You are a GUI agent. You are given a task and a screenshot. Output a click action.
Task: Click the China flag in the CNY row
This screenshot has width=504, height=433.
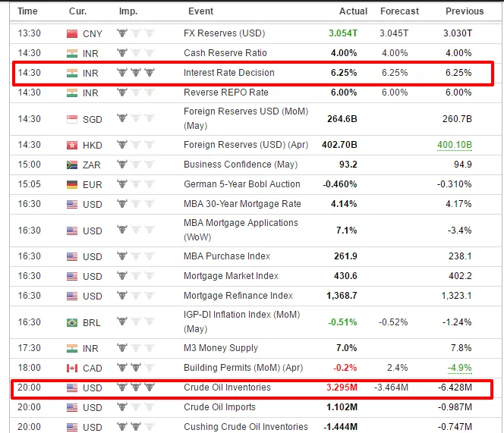click(x=72, y=33)
